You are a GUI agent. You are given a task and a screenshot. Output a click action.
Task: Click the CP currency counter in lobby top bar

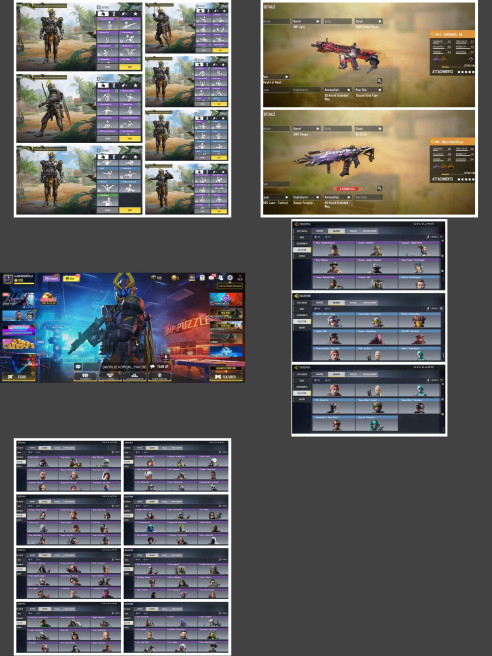156,278
